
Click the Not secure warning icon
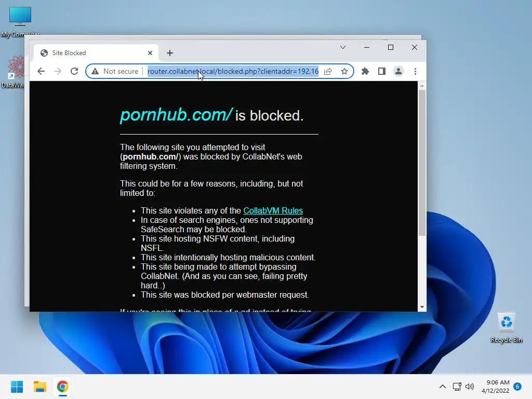point(96,71)
